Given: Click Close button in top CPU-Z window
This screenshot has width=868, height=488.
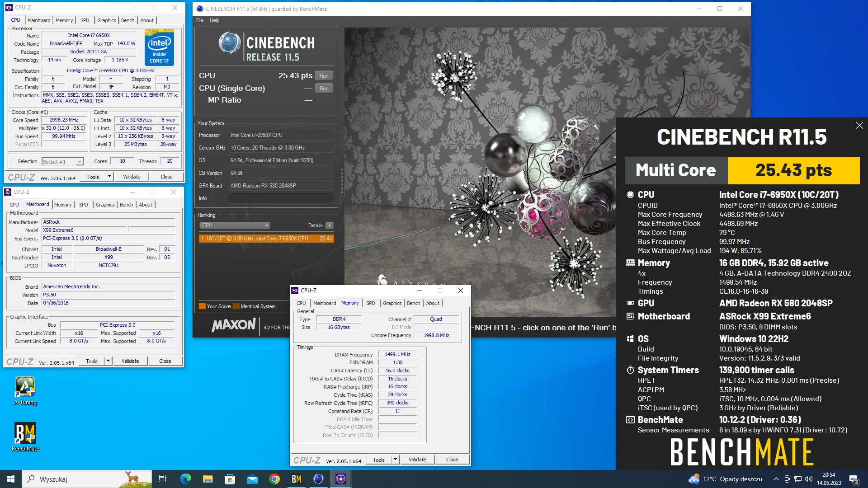Looking at the screenshot, I should [x=166, y=177].
